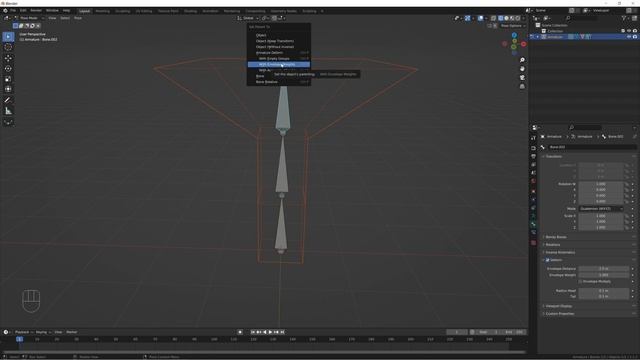This screenshot has height=360, width=640.
Task: Click the viewport navigation axis gizmo
Action: pos(514,44)
